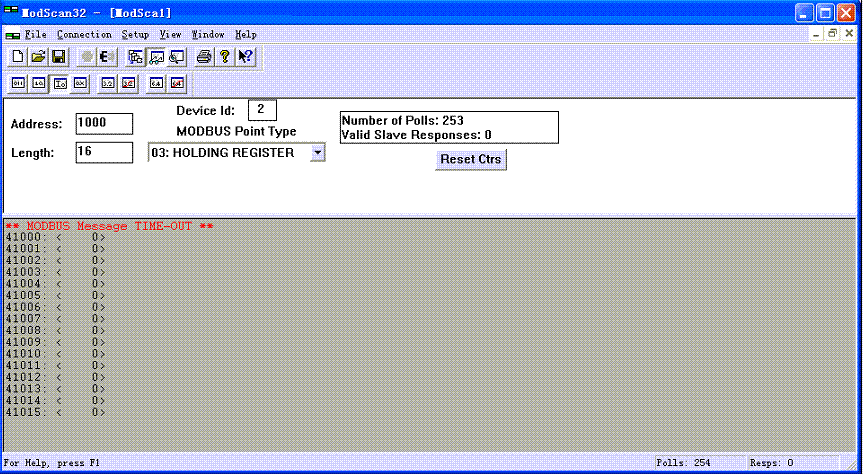Viewport: 863px width, 475px height.
Task: Select register row 41007
Action: 55,319
